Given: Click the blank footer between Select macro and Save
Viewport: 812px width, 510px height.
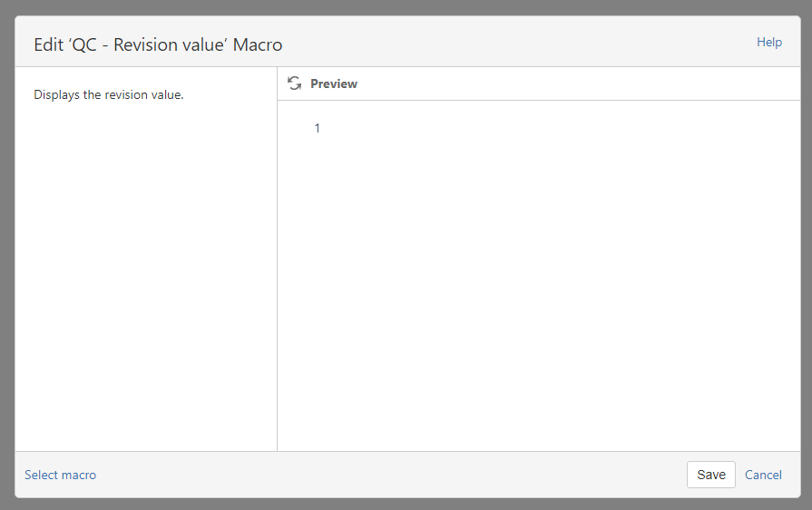Looking at the screenshot, I should [390, 475].
